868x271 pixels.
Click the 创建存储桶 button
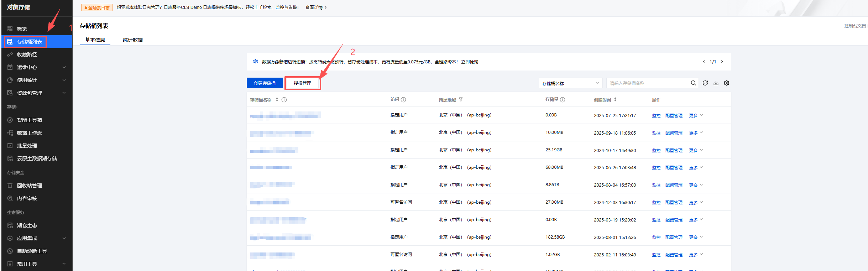coord(265,83)
